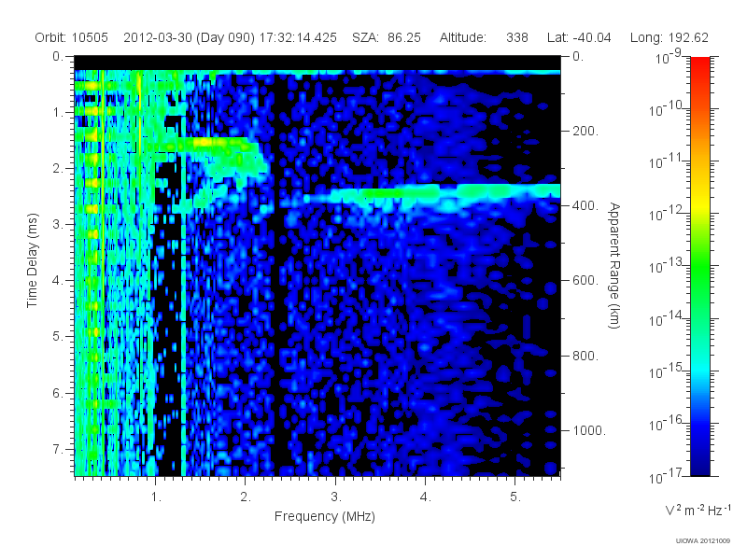Click the 'Lat: -40.04' text
This screenshot has width=747, height=560.
click(x=579, y=37)
